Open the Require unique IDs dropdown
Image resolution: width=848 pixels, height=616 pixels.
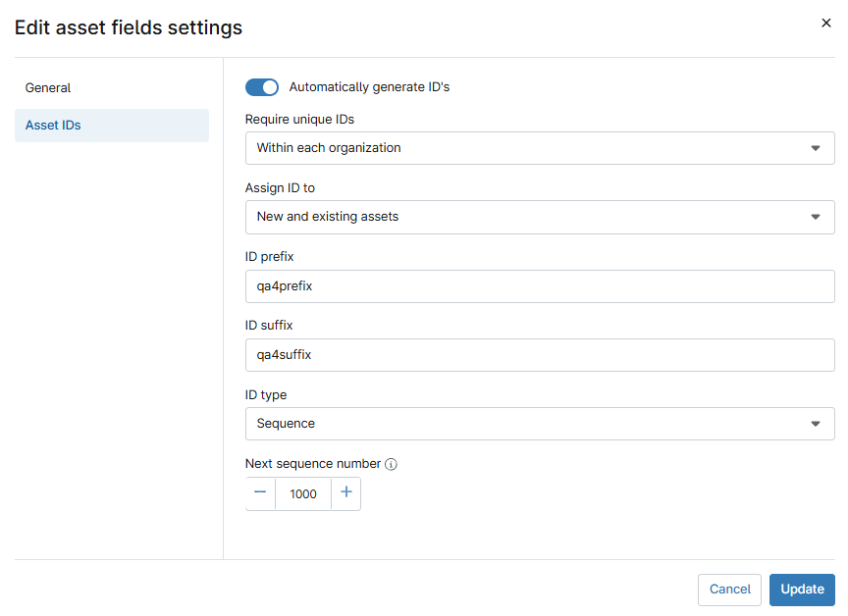[540, 148]
